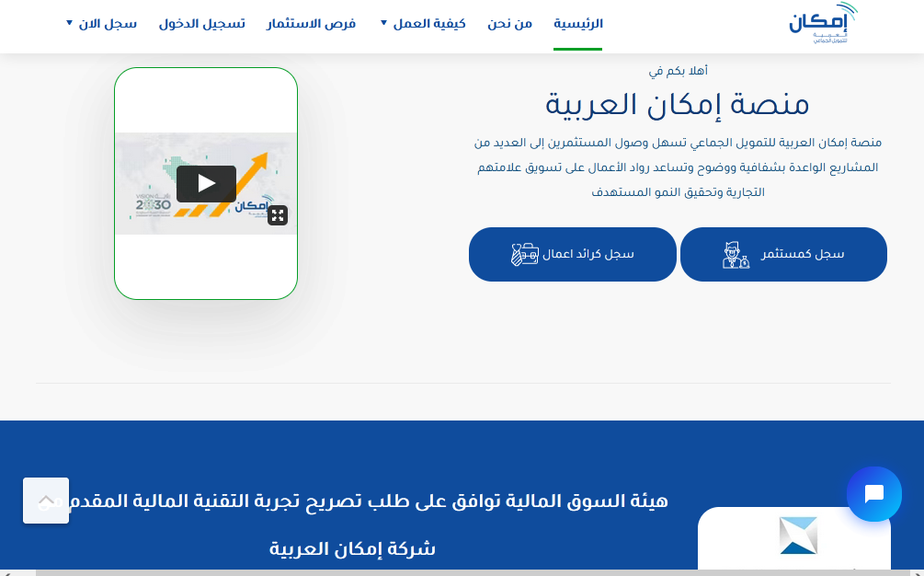Go to the من نحن page
The width and height of the screenshot is (924, 576).
(509, 24)
